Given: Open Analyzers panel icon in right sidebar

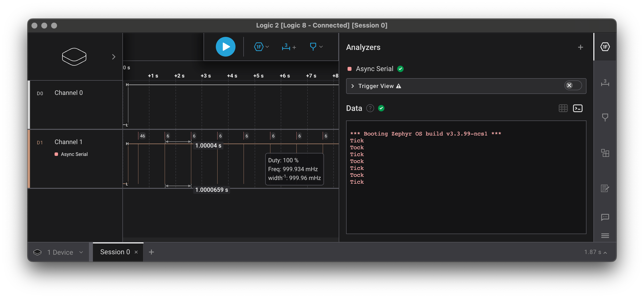Looking at the screenshot, I should (x=605, y=47).
